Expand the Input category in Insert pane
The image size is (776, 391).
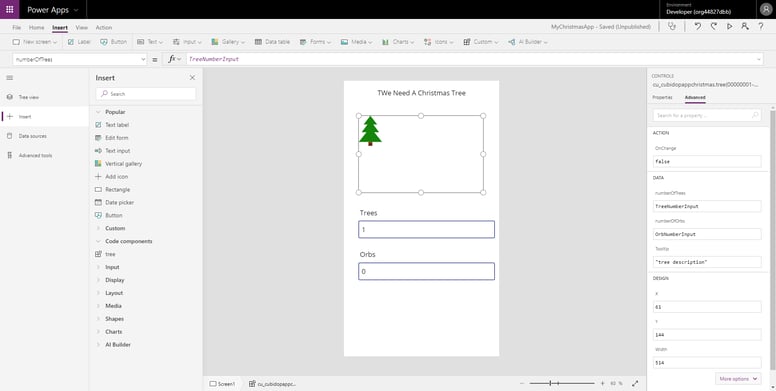pyautogui.click(x=112, y=267)
